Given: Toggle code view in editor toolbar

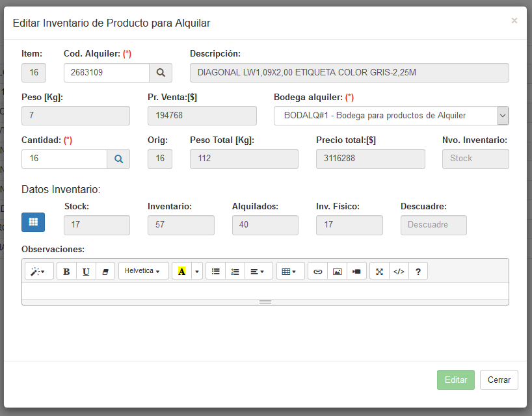Looking at the screenshot, I should point(399,271).
